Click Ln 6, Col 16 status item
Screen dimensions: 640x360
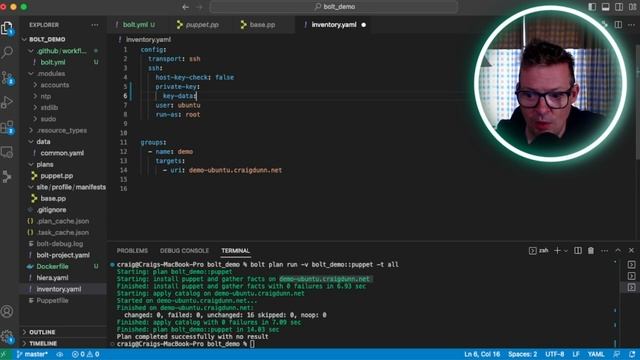tap(482, 354)
